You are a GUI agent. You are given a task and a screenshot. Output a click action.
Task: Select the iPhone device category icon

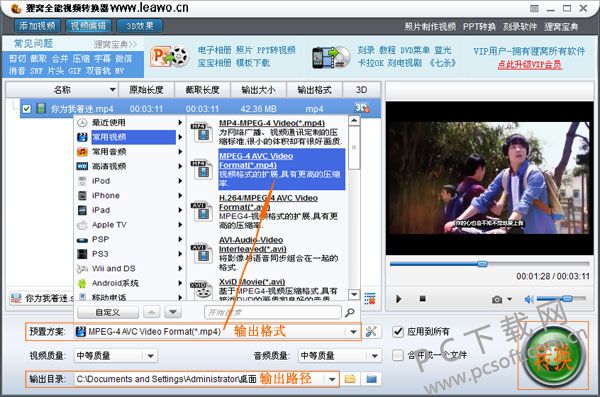coord(82,196)
